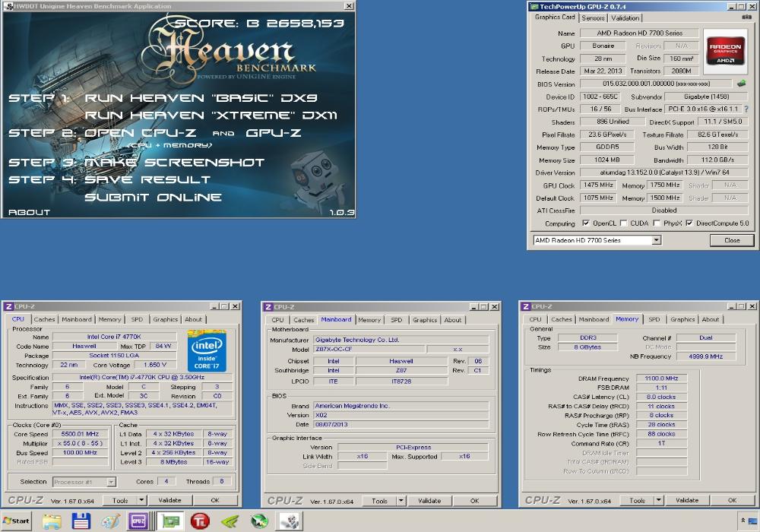Toggle the PhysX checkbox

(657, 223)
